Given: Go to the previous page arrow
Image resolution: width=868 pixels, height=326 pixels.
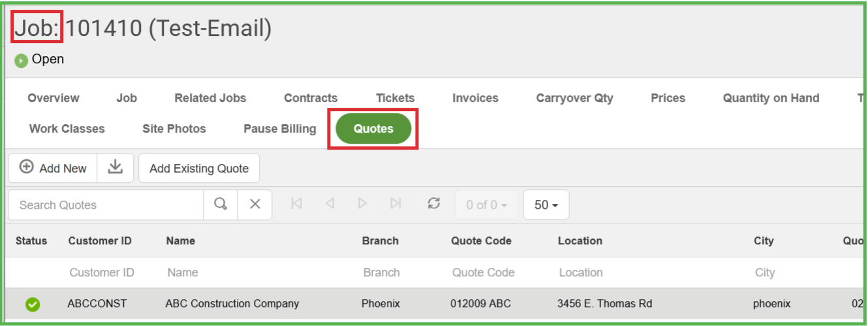Looking at the screenshot, I should point(330,204).
